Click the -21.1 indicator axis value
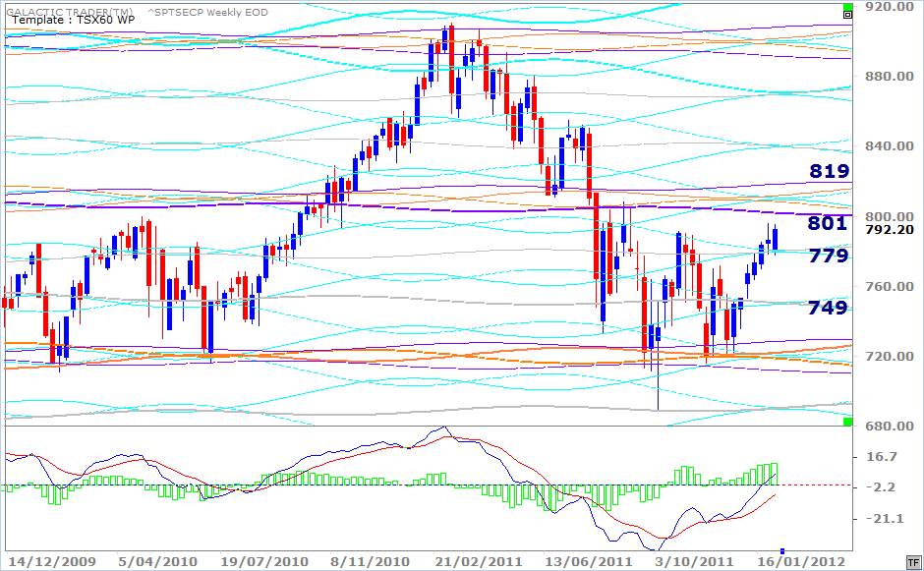This screenshot has height=571, width=924. point(885,519)
